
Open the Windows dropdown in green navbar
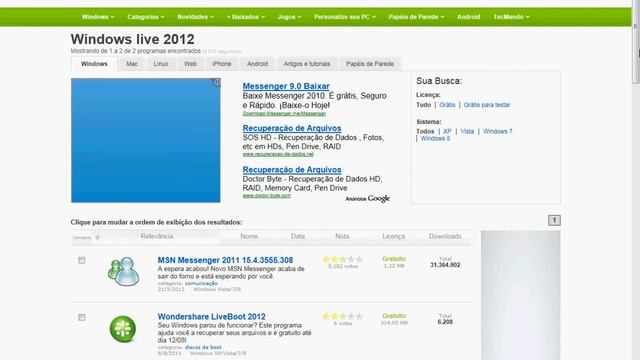(98, 17)
